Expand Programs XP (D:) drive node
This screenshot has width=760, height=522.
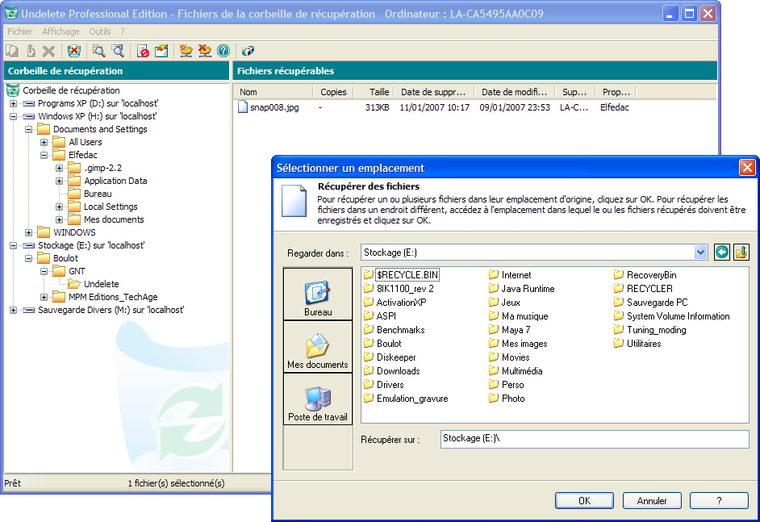pos(13,104)
